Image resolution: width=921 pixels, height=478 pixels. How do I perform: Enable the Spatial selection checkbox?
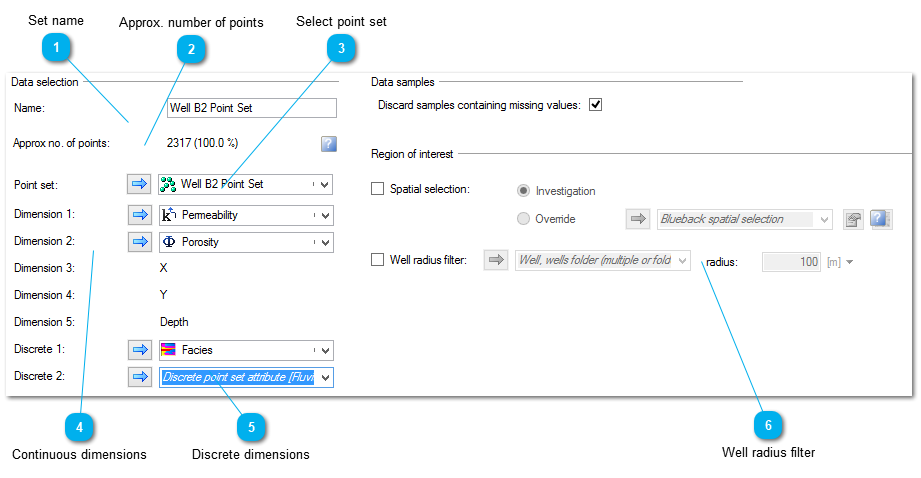pos(377,189)
